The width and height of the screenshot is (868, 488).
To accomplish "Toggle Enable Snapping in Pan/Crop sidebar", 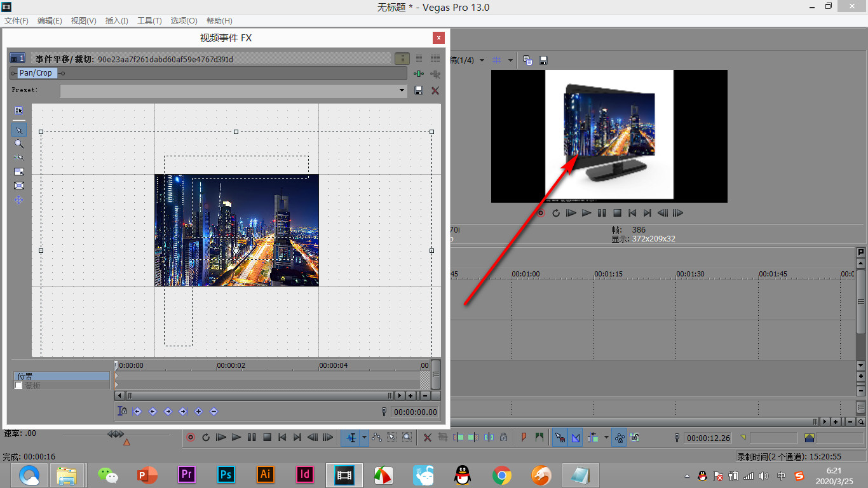I will pyautogui.click(x=19, y=157).
